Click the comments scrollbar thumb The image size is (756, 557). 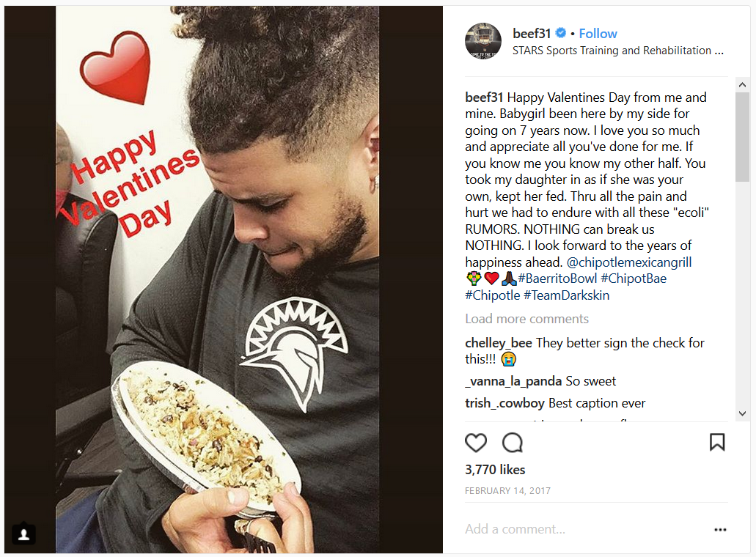[x=742, y=137]
